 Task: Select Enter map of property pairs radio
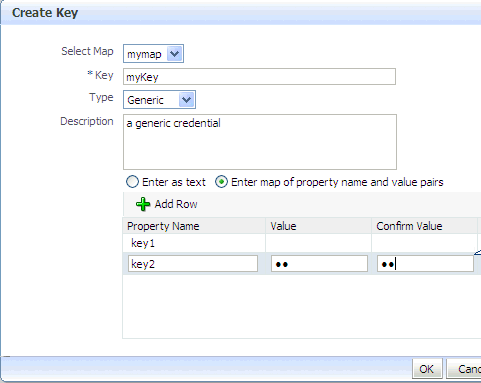click(221, 182)
